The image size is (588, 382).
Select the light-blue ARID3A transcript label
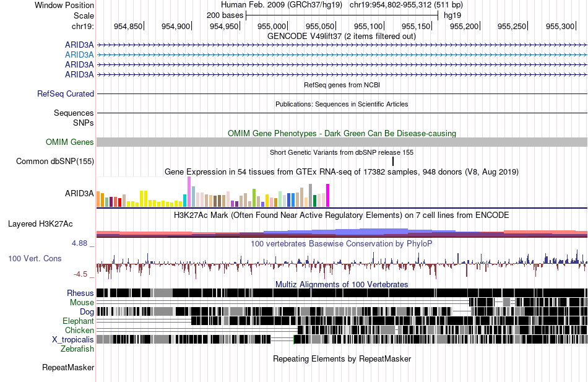click(x=79, y=54)
